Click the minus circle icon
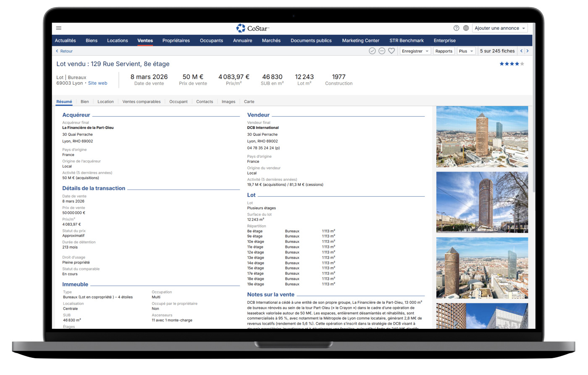This screenshot has height=375, width=588. point(382,51)
